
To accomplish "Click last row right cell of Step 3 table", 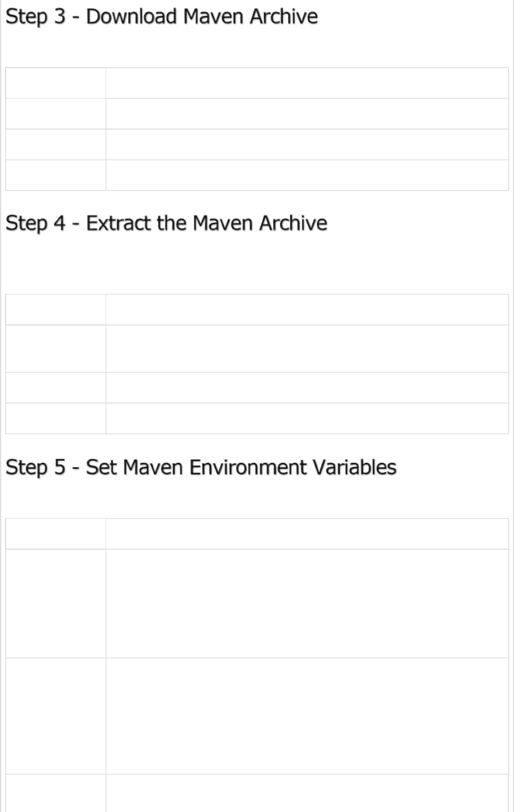I will click(x=307, y=175).
